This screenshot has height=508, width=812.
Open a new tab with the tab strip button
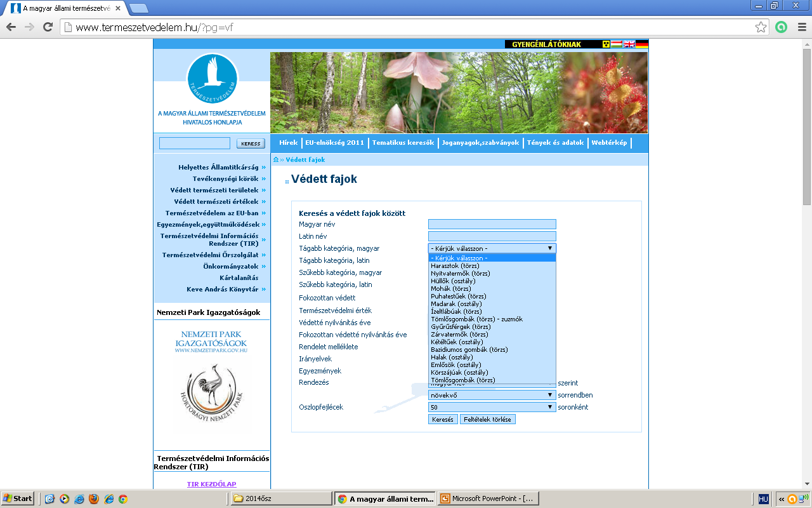[138, 8]
